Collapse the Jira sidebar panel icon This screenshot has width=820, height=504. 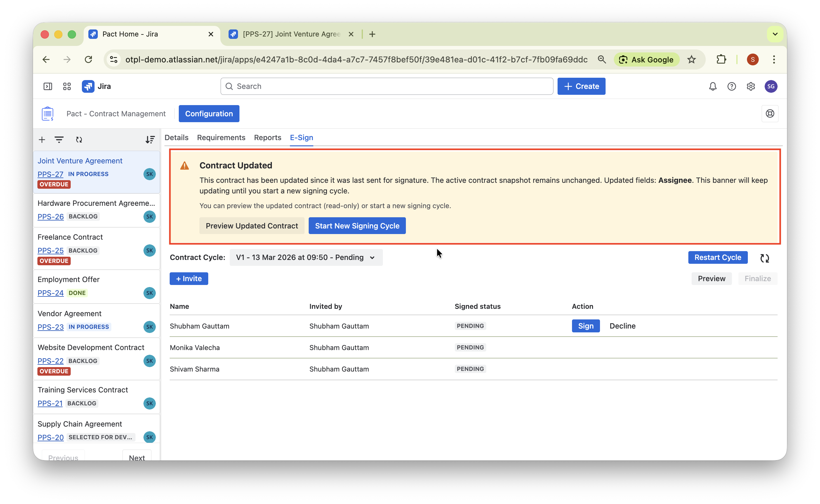48,86
